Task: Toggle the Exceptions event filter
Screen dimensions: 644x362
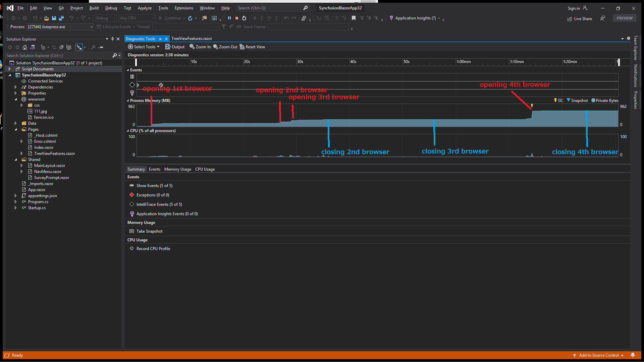Action: point(153,195)
